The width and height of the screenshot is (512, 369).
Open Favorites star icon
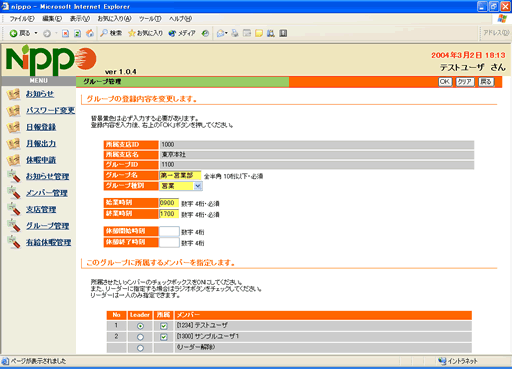click(x=132, y=33)
